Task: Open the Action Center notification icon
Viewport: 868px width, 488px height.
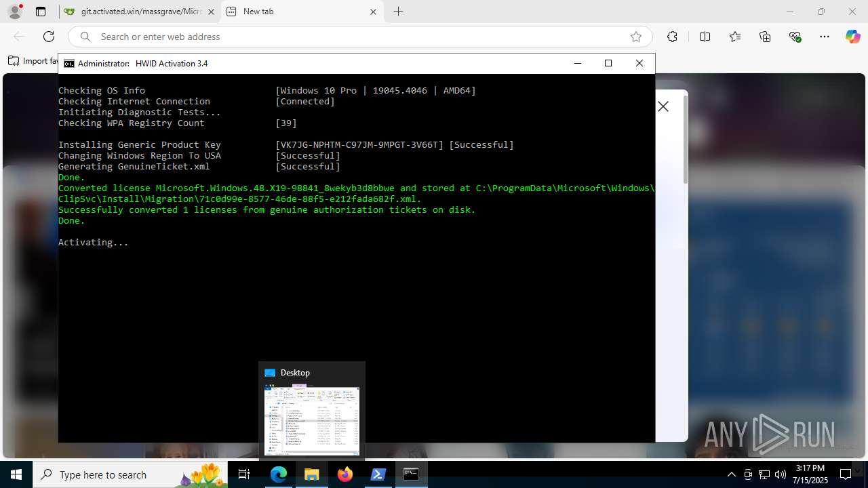Action: pos(846,474)
